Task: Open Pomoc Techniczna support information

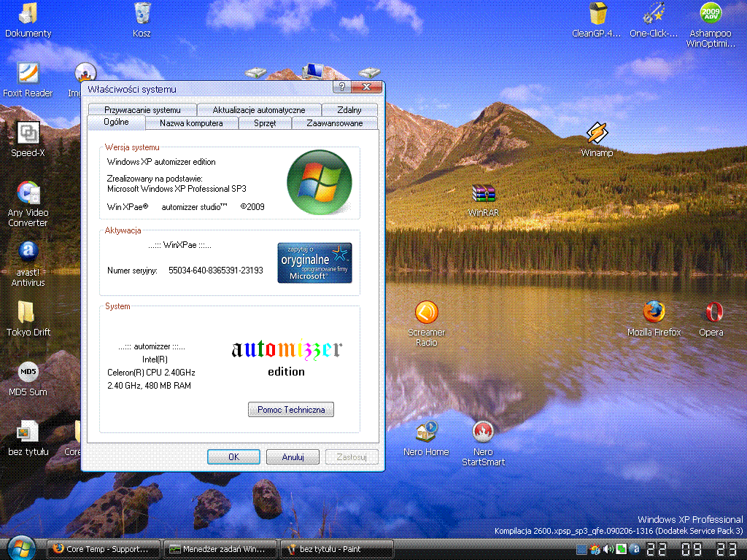Action: tap(291, 410)
